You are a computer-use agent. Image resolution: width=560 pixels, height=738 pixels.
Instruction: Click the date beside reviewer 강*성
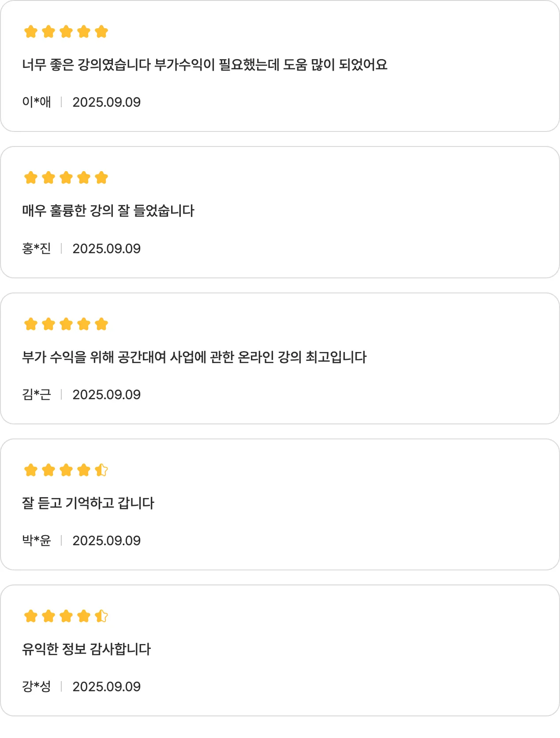pos(106,686)
